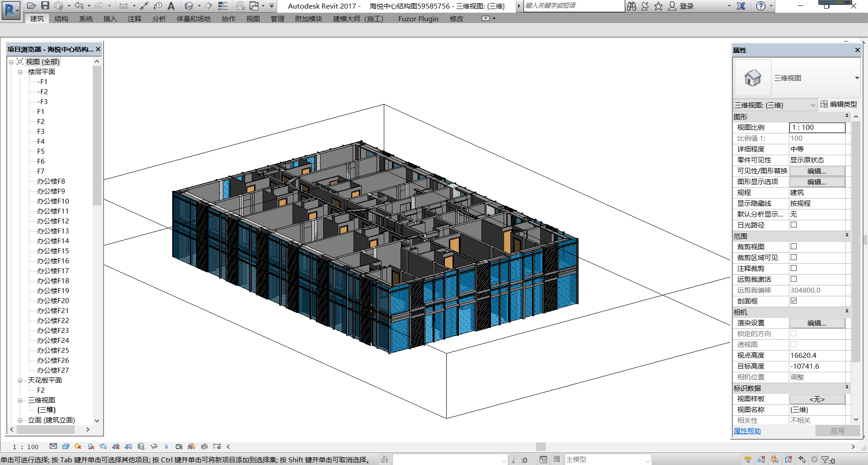Click the 视图比例 1 : 100 field
This screenshot has height=465, width=868.
coord(817,128)
